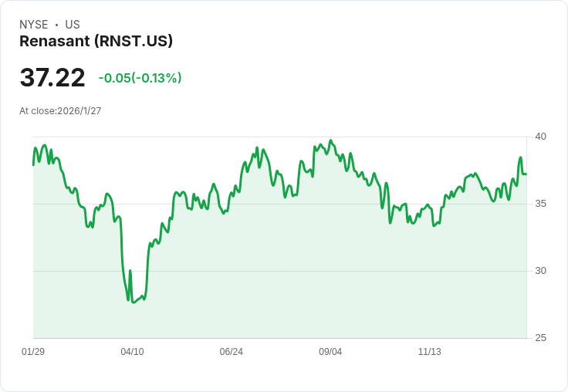Click the highest chart peak near 09/04
This screenshot has height=392, width=568.
(330, 140)
